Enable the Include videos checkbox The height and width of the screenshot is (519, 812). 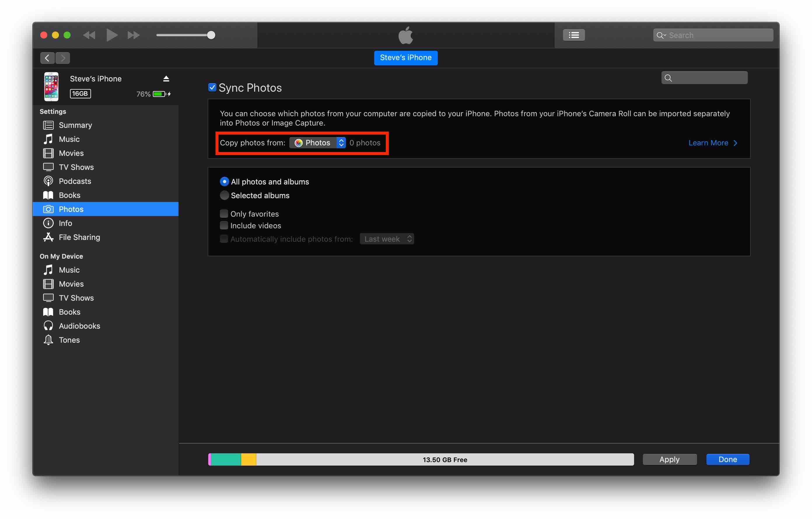pos(224,225)
